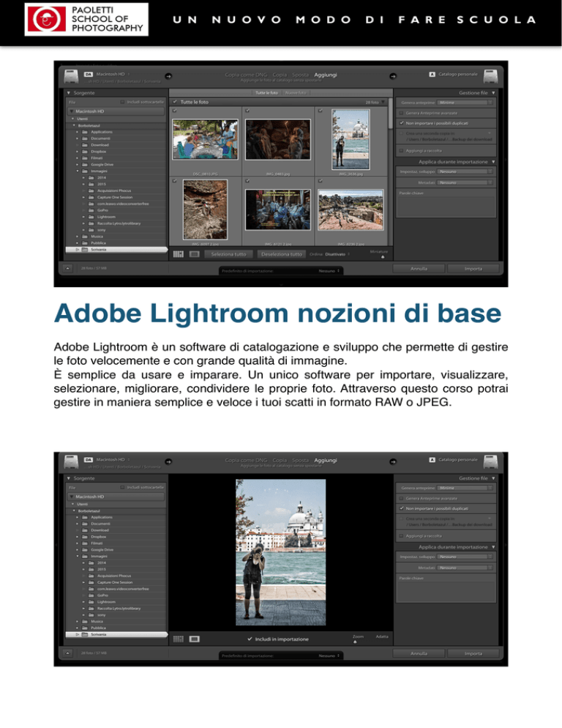Click 'Importa' in the top dialog

point(473,268)
